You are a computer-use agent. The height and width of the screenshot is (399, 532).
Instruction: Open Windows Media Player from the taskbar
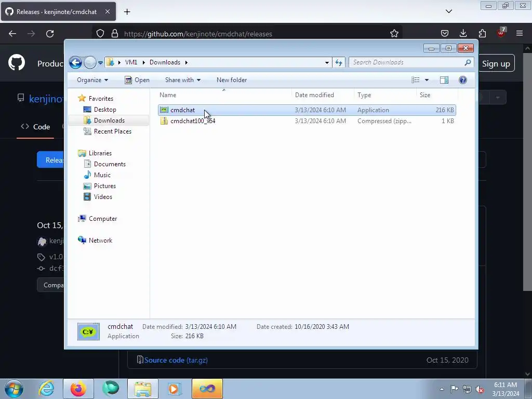tap(175, 389)
